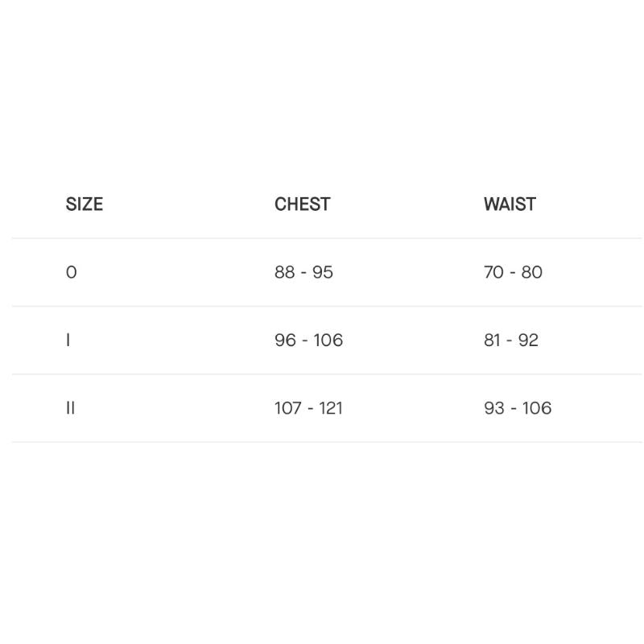Click the number 121 in the chest column
644x644 pixels.
coord(331,408)
